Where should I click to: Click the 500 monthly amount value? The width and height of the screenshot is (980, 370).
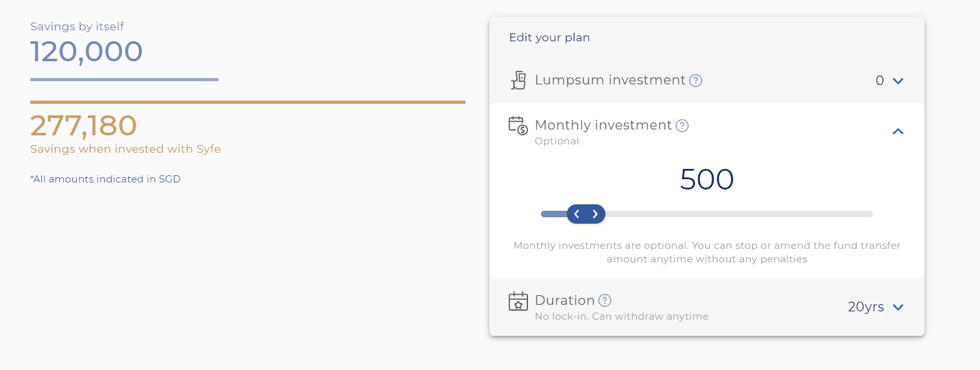[707, 179]
